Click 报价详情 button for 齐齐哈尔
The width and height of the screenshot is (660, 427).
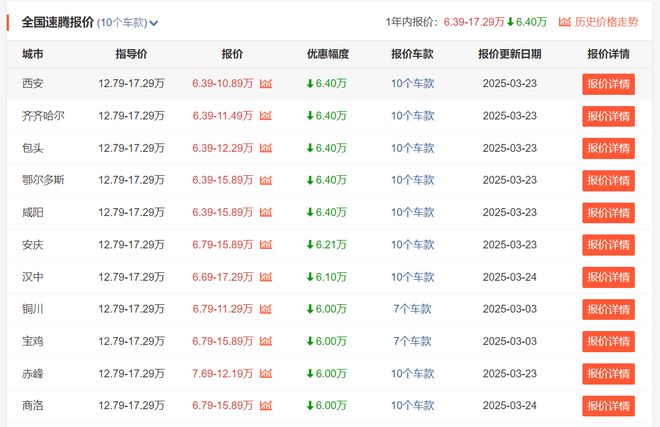click(608, 116)
